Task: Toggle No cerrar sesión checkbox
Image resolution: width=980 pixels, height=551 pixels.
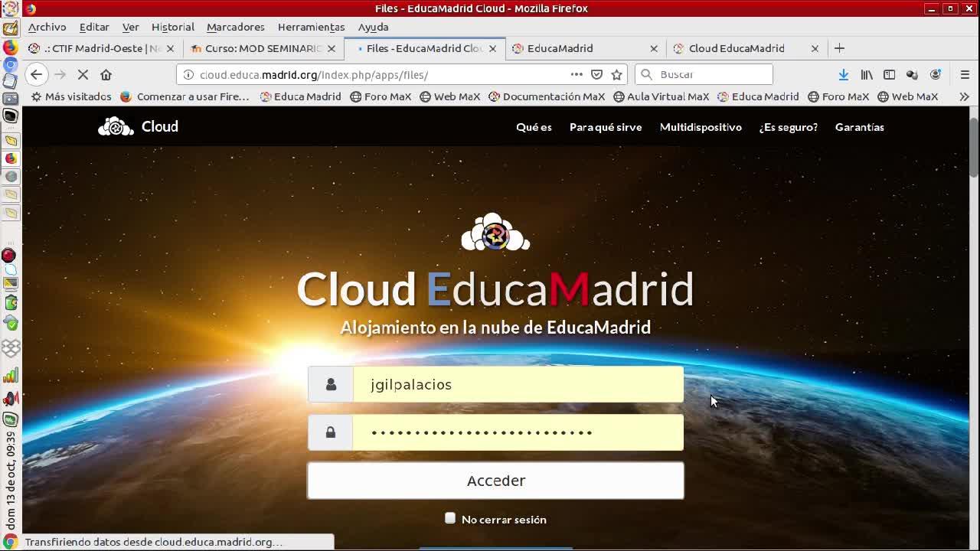Action: coord(450,518)
